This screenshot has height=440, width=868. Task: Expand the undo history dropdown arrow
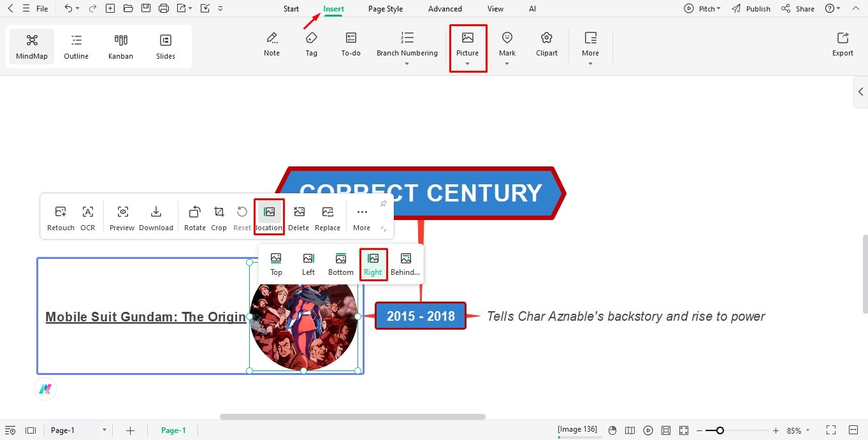[78, 9]
